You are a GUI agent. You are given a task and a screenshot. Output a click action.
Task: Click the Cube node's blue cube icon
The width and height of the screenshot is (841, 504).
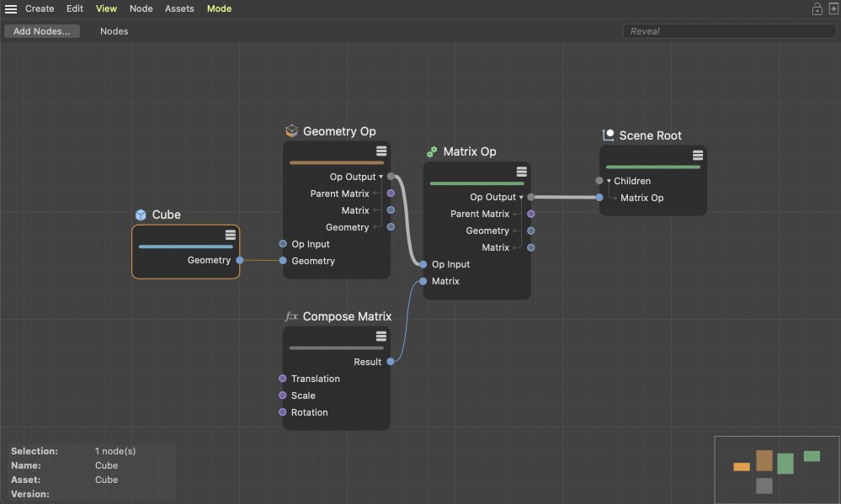click(x=141, y=215)
